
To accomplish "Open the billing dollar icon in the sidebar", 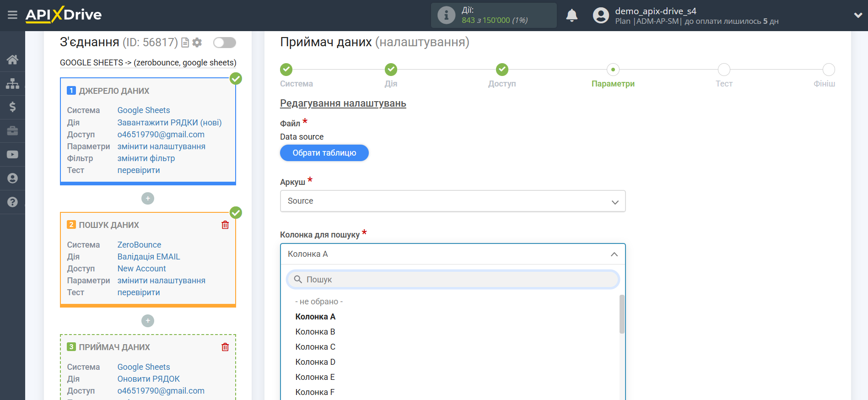I will tap(12, 107).
